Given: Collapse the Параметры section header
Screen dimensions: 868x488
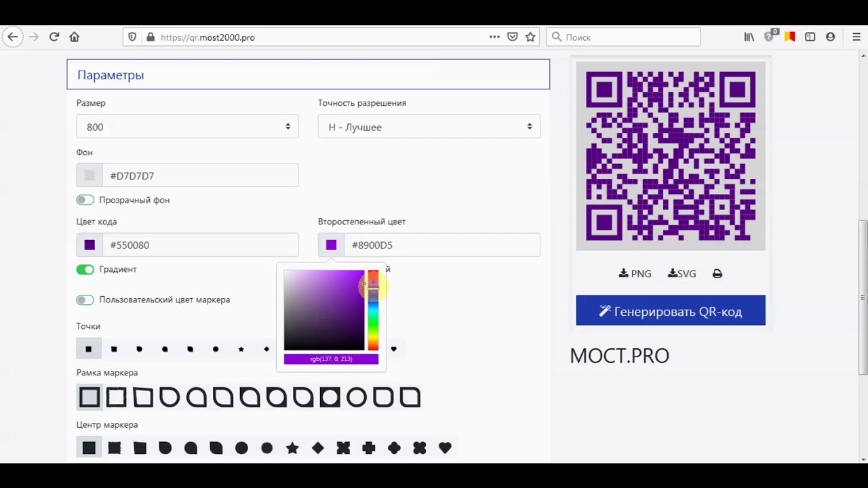Looking at the screenshot, I should 308,75.
